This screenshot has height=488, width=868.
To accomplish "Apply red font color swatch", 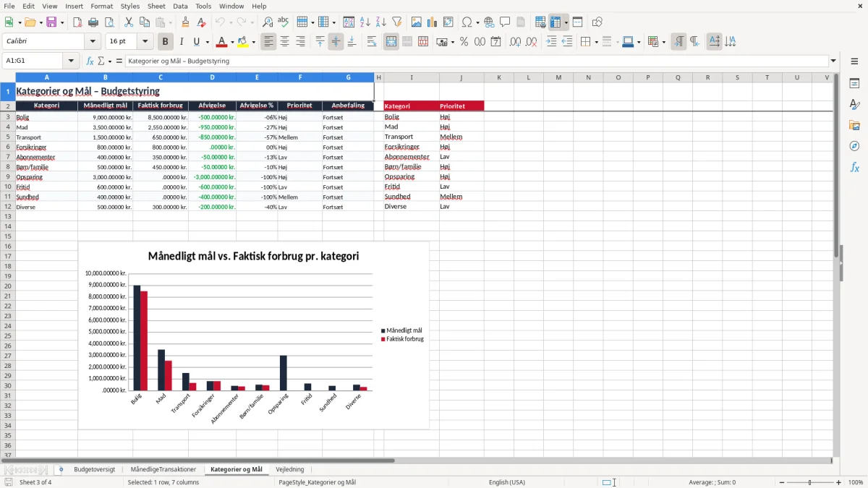I will pos(222,42).
